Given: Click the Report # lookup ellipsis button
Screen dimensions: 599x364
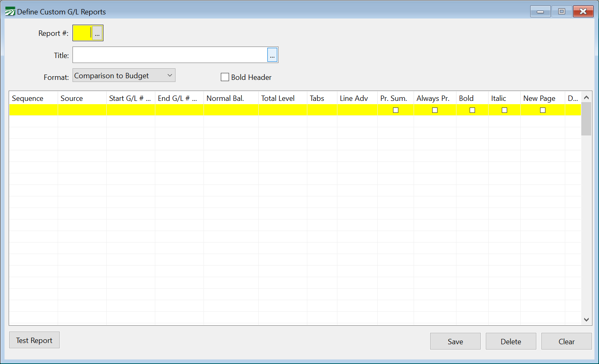Looking at the screenshot, I should (x=97, y=33).
